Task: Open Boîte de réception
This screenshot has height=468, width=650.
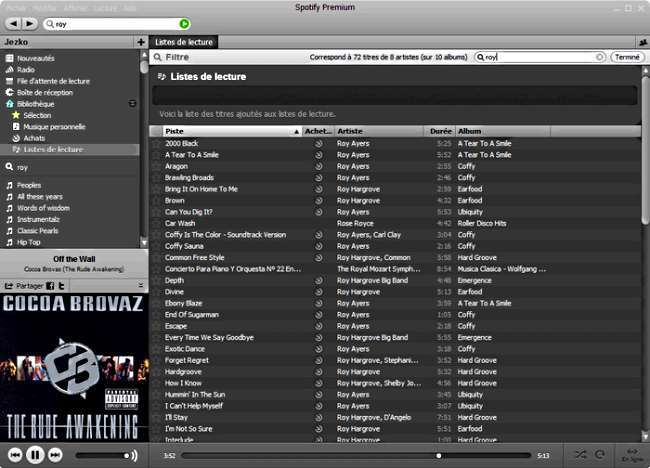Action: [x=45, y=92]
